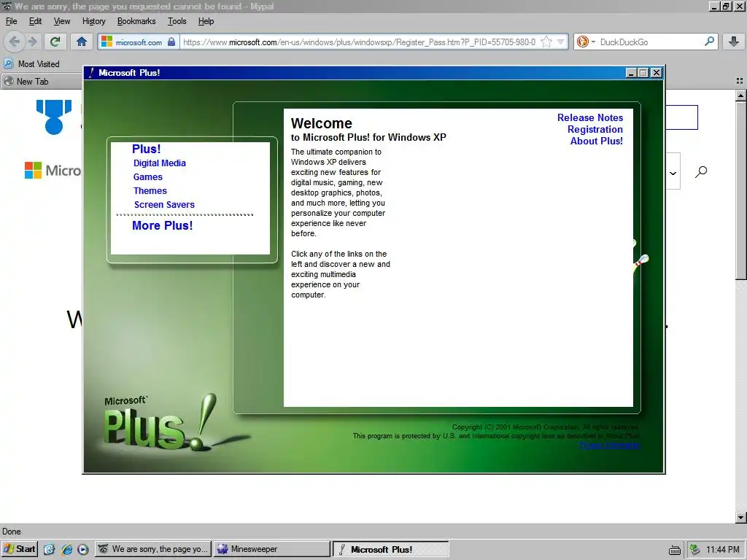Click the Microsoft Plus! title bar icon
747x560 pixels.
tap(91, 72)
